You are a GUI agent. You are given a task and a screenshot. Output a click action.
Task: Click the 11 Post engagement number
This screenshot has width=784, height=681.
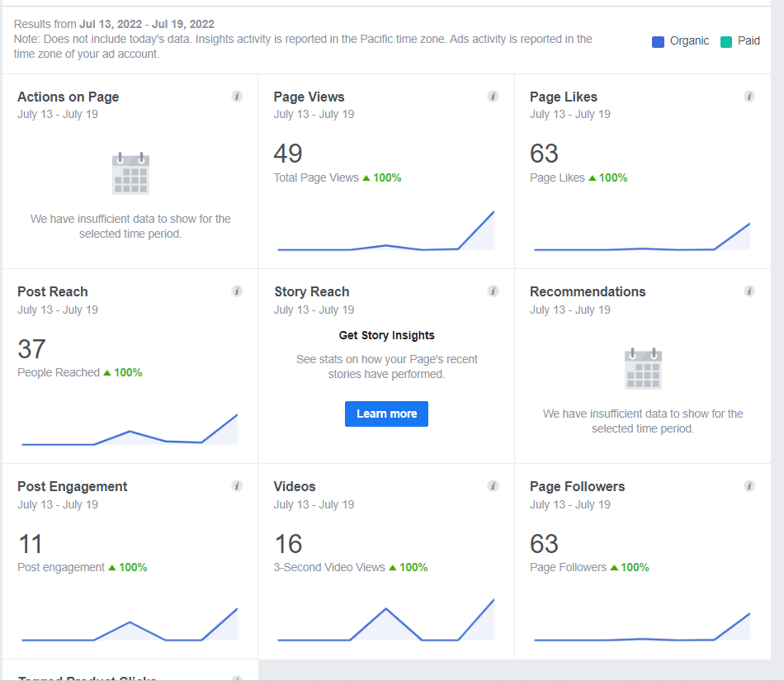click(x=30, y=544)
